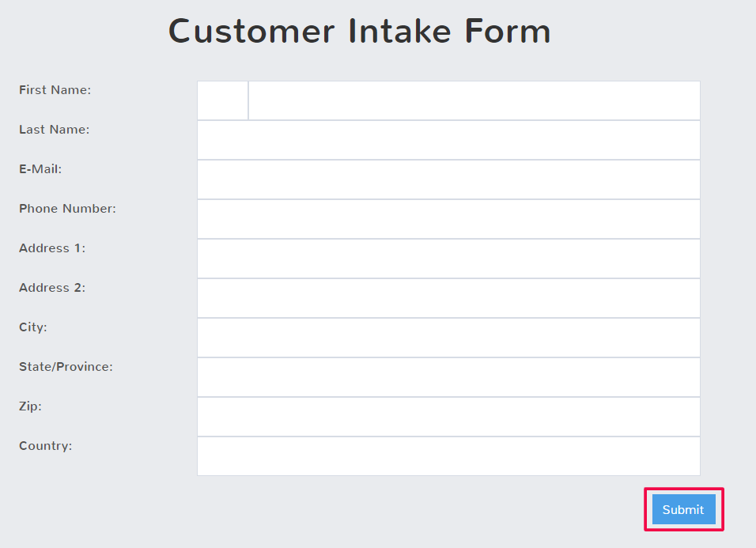Screen dimensions: 756x548
Task: Click the State/Province entry field
Action: tap(448, 377)
